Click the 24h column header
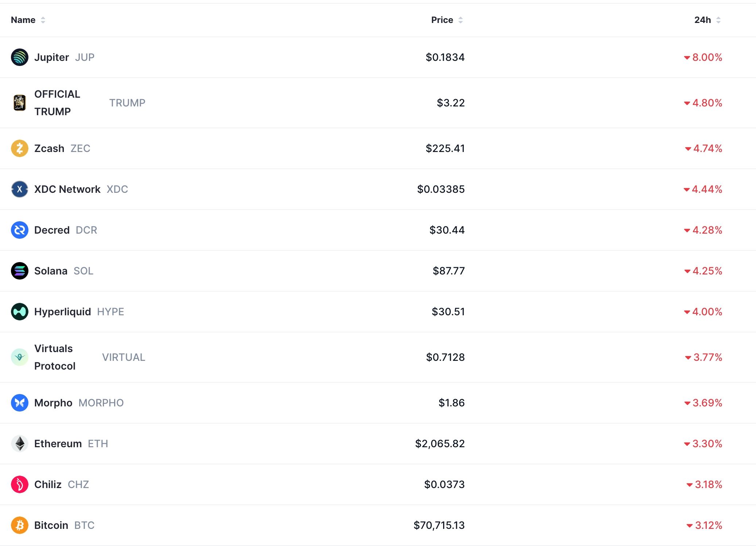 [702, 20]
